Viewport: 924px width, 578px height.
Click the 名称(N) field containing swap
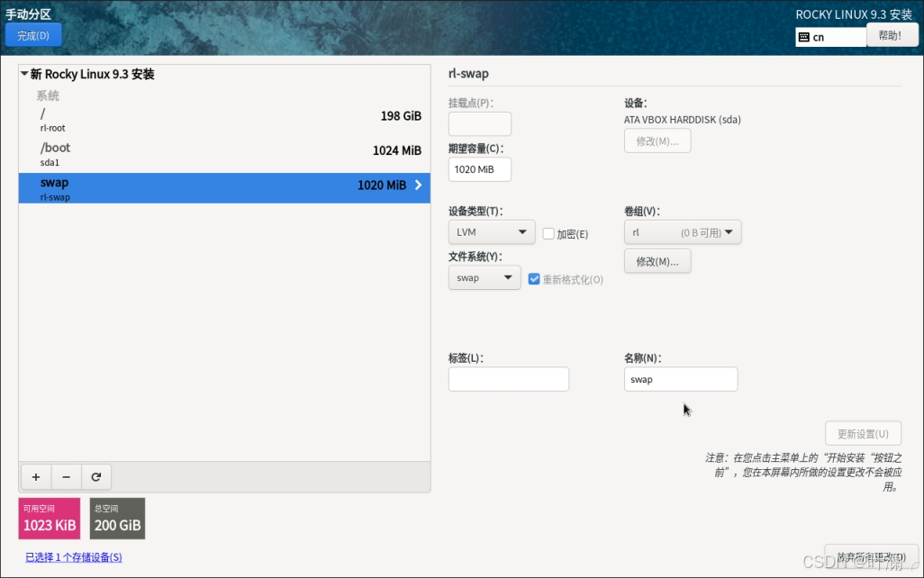pos(681,379)
